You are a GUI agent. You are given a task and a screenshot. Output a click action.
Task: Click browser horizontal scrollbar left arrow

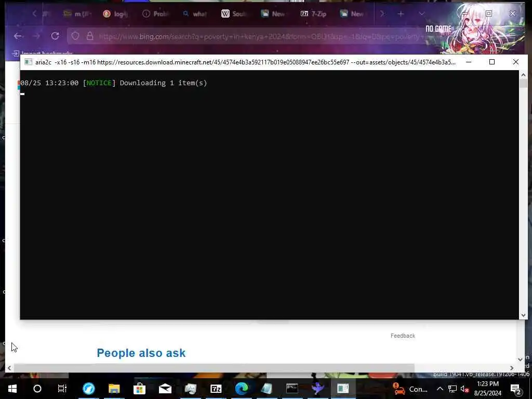pos(9,368)
